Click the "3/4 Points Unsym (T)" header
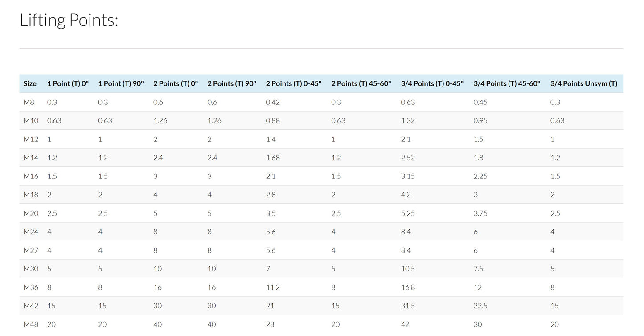 [x=584, y=83]
